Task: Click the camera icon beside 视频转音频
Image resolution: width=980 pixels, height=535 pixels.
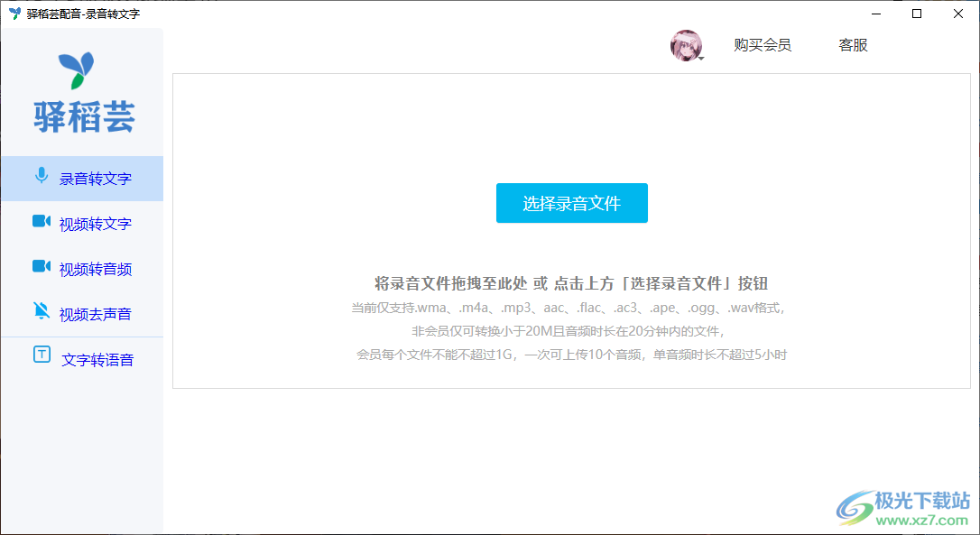Action: click(x=41, y=266)
